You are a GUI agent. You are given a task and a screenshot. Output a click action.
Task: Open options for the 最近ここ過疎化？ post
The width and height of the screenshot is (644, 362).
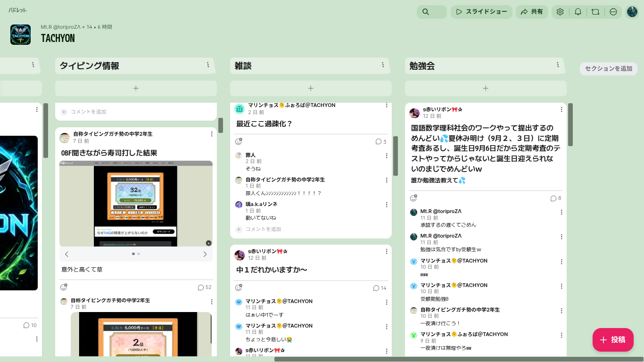pyautogui.click(x=387, y=106)
